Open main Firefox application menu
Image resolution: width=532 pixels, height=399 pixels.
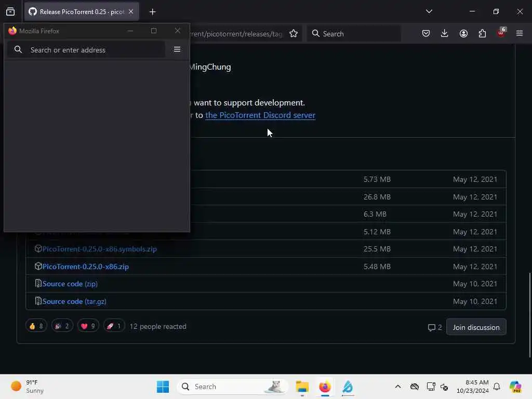(x=520, y=33)
